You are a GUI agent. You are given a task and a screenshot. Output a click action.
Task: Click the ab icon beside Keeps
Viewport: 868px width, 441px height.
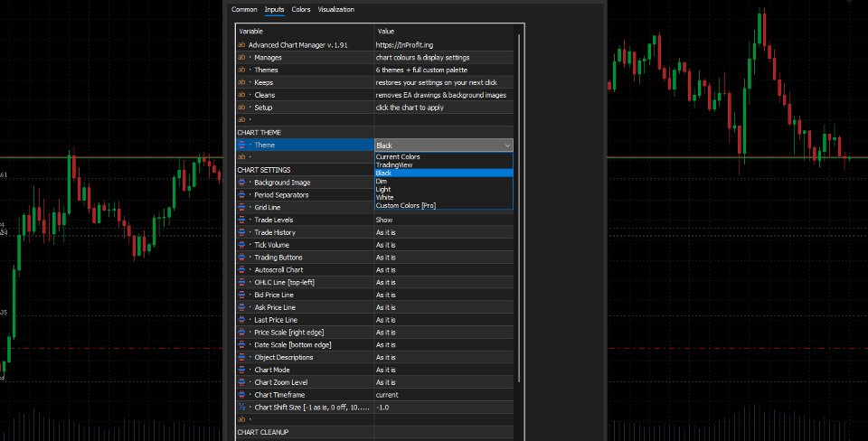click(241, 82)
